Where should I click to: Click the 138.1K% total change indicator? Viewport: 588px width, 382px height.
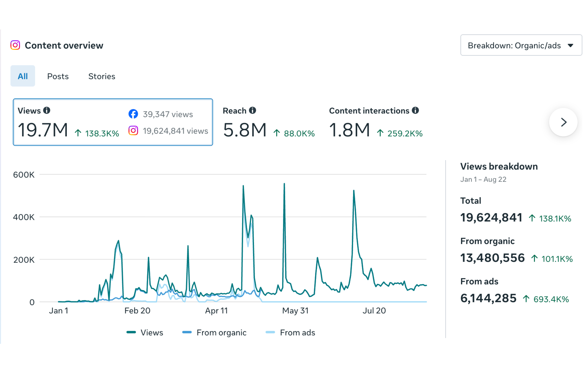point(550,218)
